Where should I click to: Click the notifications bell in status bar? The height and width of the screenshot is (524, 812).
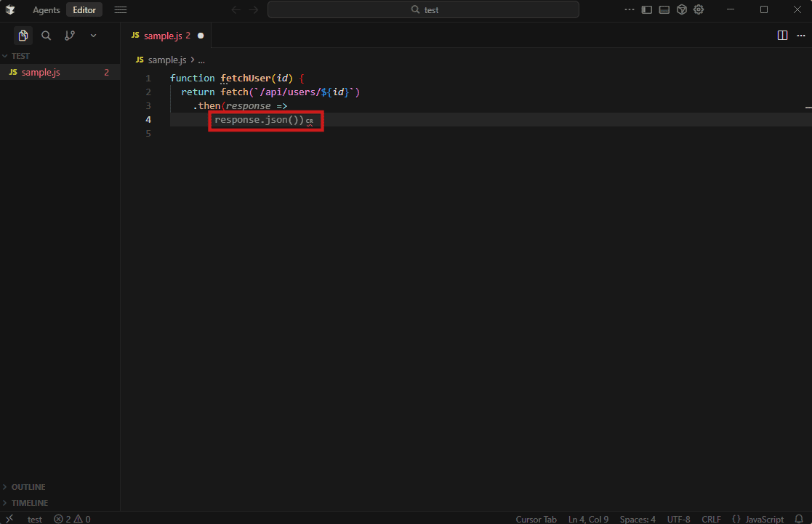pyautogui.click(x=799, y=519)
